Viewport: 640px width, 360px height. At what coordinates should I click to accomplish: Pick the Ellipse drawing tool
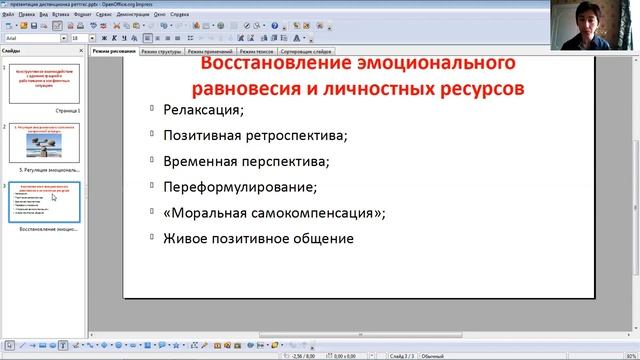click(x=53, y=345)
